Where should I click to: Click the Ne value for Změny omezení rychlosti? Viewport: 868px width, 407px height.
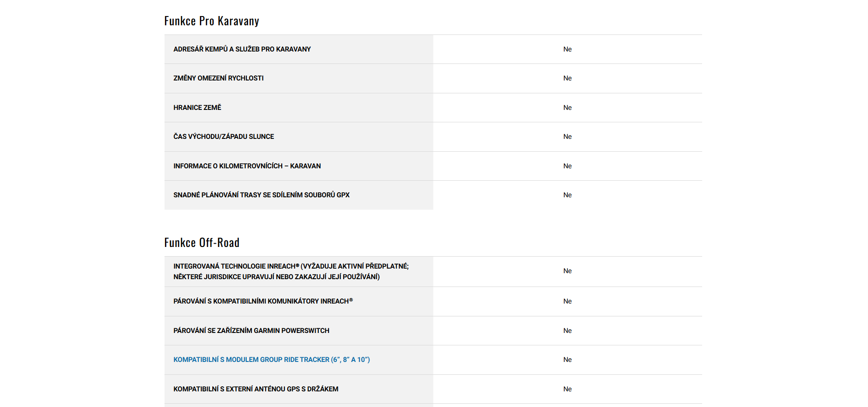tap(567, 78)
